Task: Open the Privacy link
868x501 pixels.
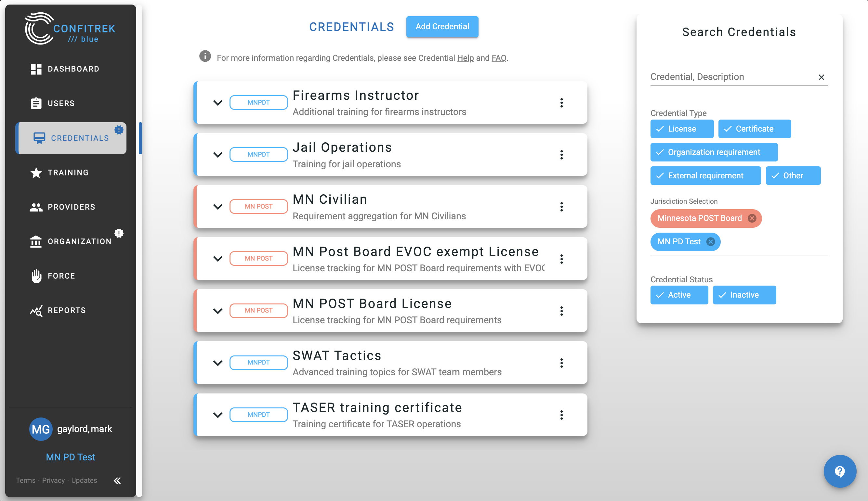Action: pyautogui.click(x=53, y=480)
